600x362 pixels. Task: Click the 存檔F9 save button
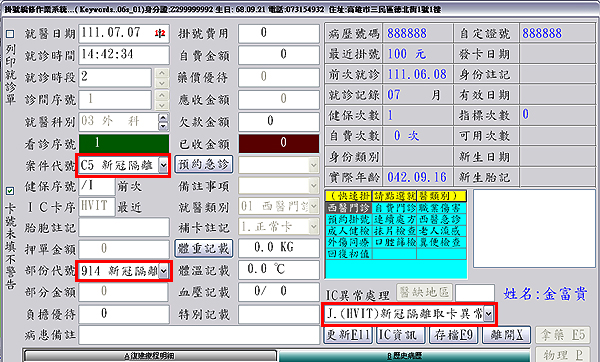[454, 335]
